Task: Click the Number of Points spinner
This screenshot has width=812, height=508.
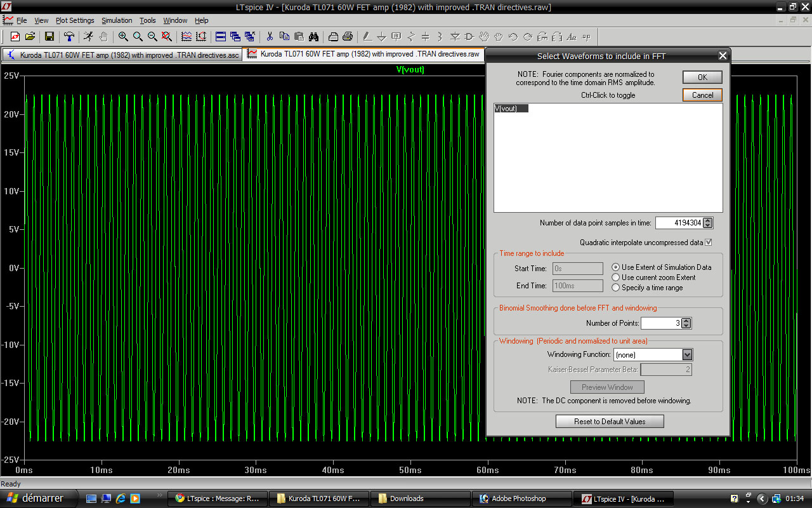Action: pos(686,323)
